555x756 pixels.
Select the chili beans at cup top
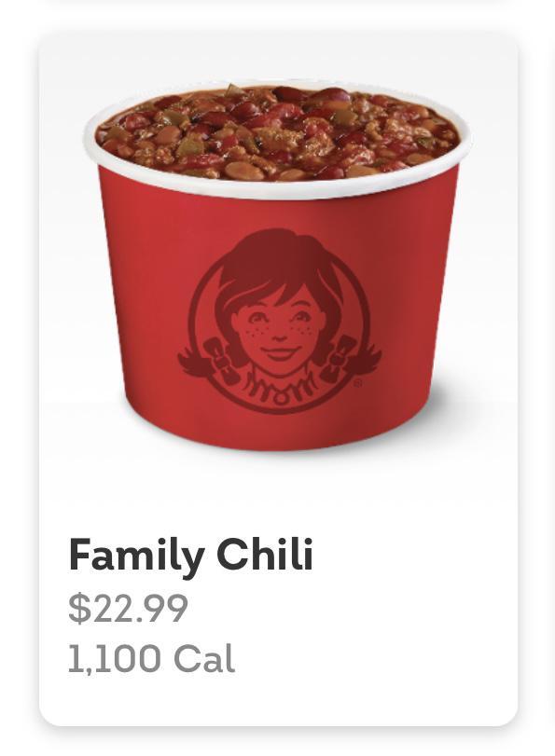coord(278,132)
